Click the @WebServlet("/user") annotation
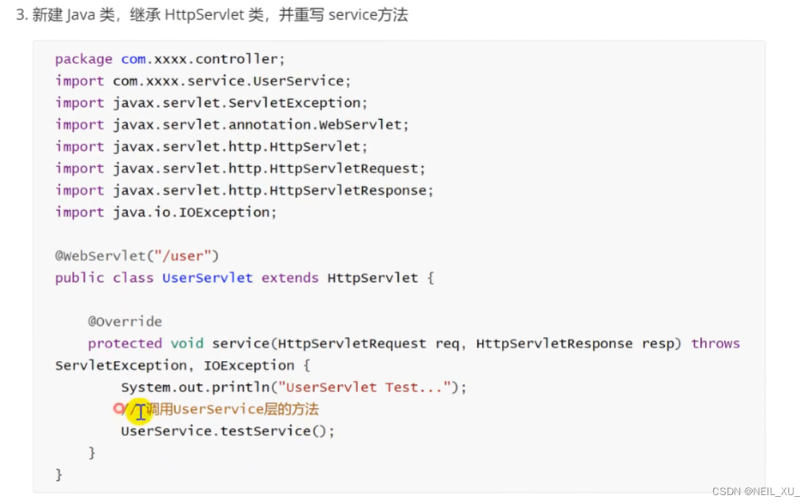Viewport: 812px width, 504px height. pos(137,256)
